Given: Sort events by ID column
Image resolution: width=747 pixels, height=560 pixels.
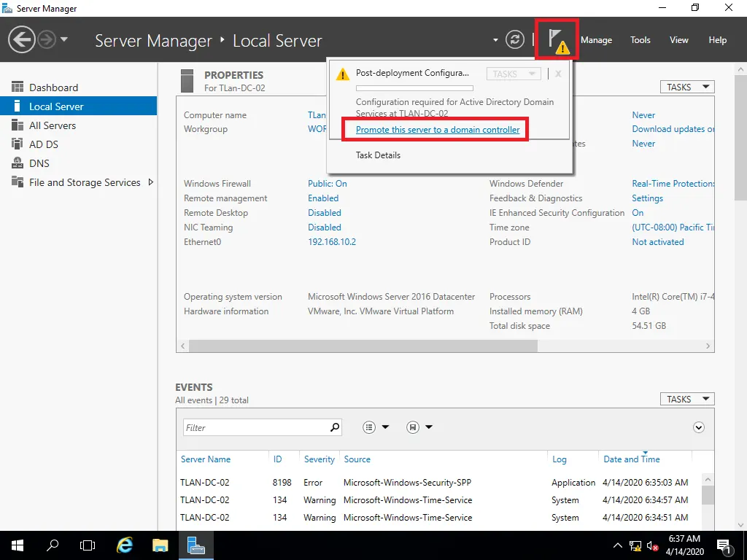Looking at the screenshot, I should click(277, 459).
